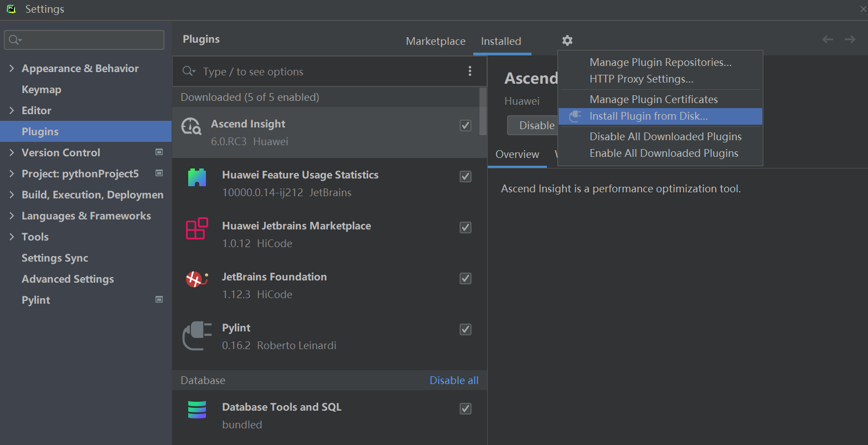The image size is (868, 445).
Task: Click the forward navigation arrow
Action: coord(850,39)
